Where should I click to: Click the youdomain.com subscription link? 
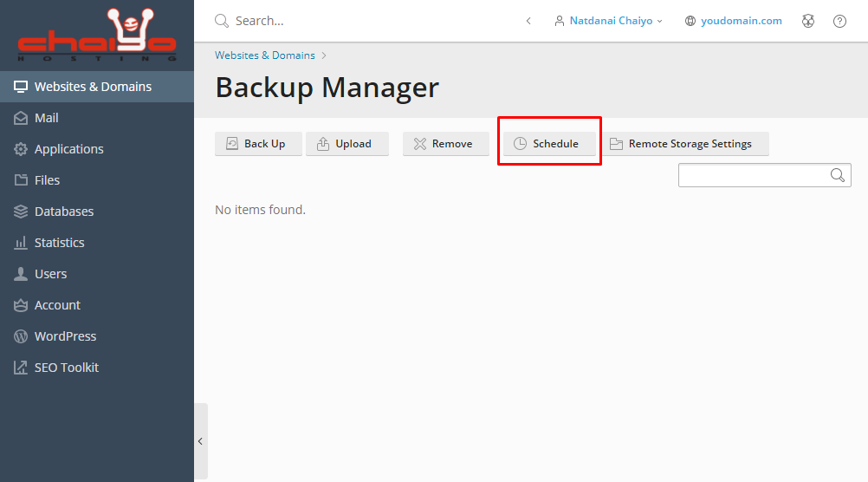tap(741, 21)
